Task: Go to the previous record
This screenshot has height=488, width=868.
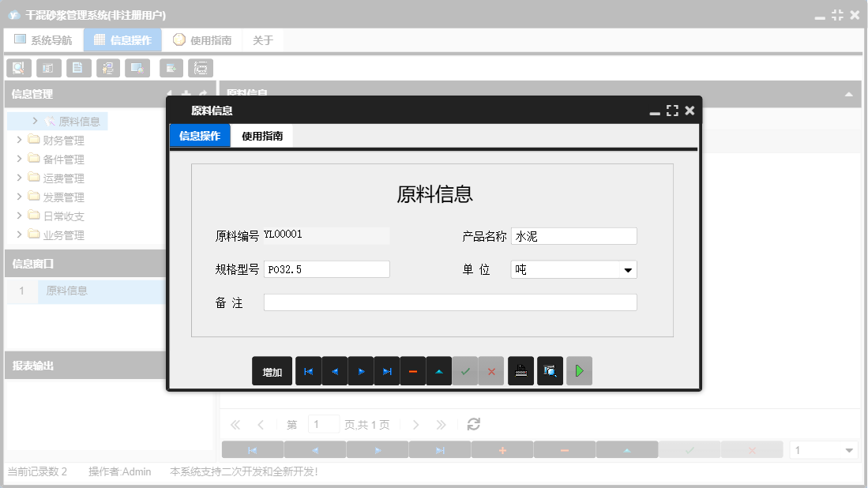Action: click(x=334, y=370)
